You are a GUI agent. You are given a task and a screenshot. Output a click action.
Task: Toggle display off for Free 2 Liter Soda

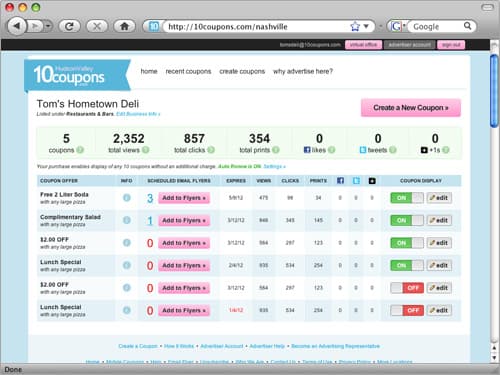coord(407,198)
